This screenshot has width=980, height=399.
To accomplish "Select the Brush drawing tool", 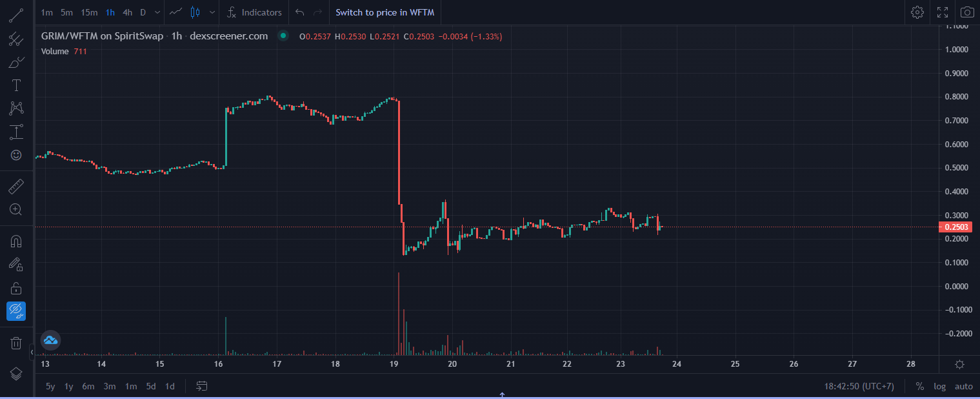I will point(16,63).
